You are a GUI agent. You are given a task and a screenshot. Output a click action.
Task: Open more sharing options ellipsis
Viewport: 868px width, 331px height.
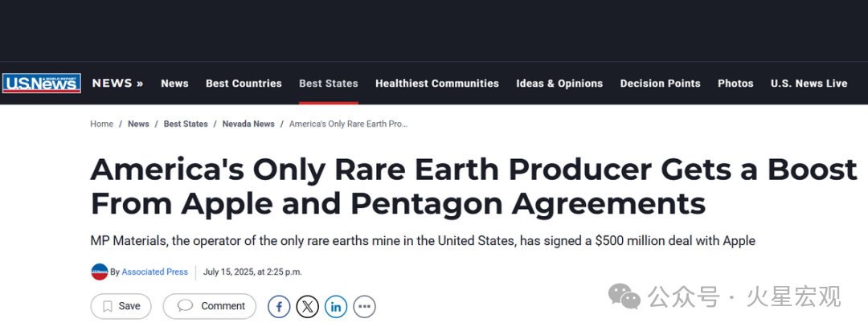364,306
